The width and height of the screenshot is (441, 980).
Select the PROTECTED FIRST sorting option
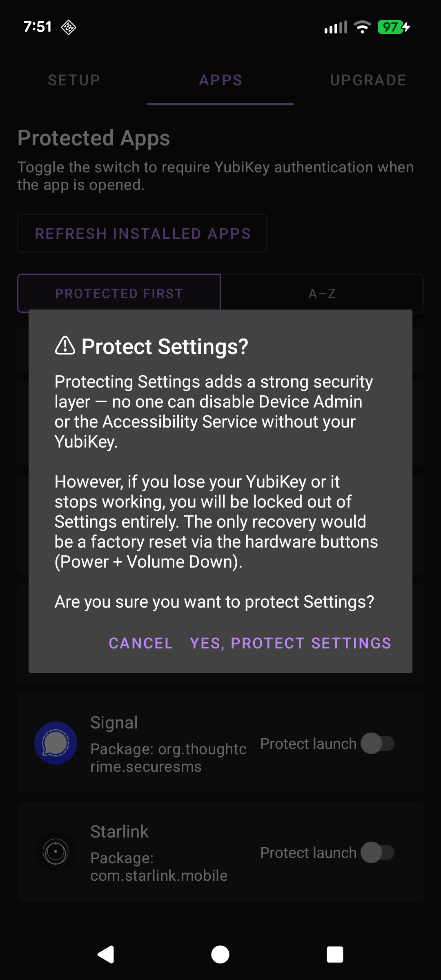[x=119, y=293]
